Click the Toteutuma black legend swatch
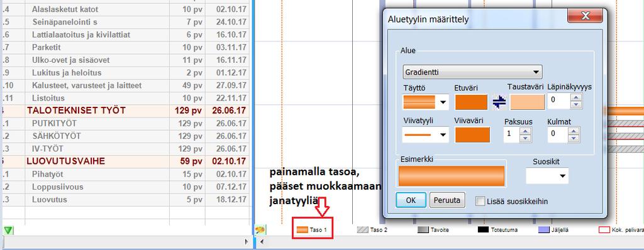 (484, 230)
